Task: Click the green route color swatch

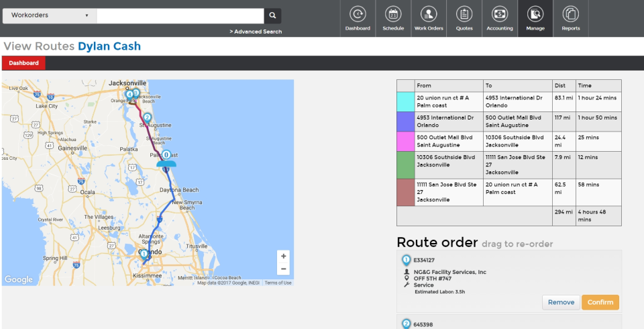Action: [x=405, y=165]
